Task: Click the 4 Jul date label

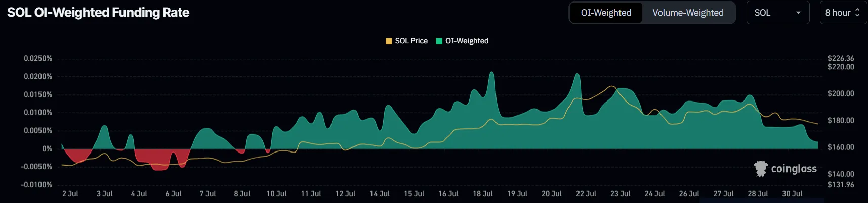Action: [x=139, y=194]
